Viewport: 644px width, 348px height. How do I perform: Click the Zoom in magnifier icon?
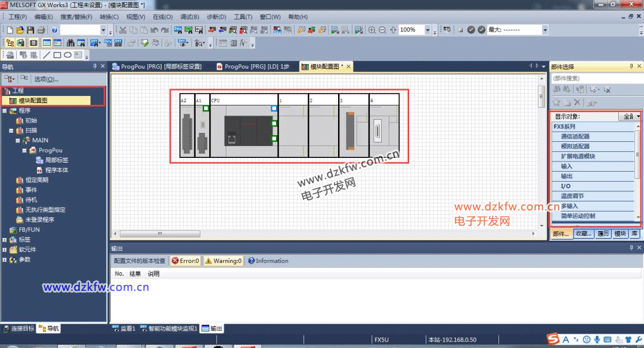coord(372,30)
